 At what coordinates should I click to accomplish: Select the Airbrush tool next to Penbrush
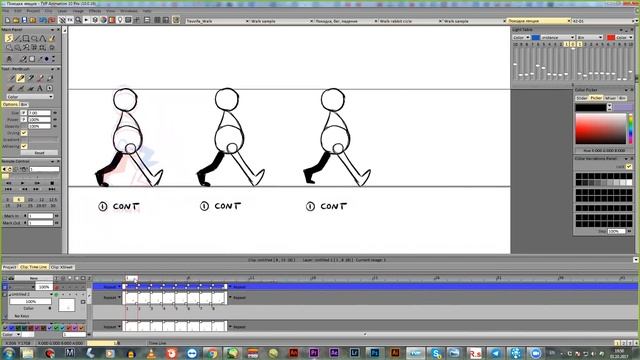pyautogui.click(x=30, y=78)
